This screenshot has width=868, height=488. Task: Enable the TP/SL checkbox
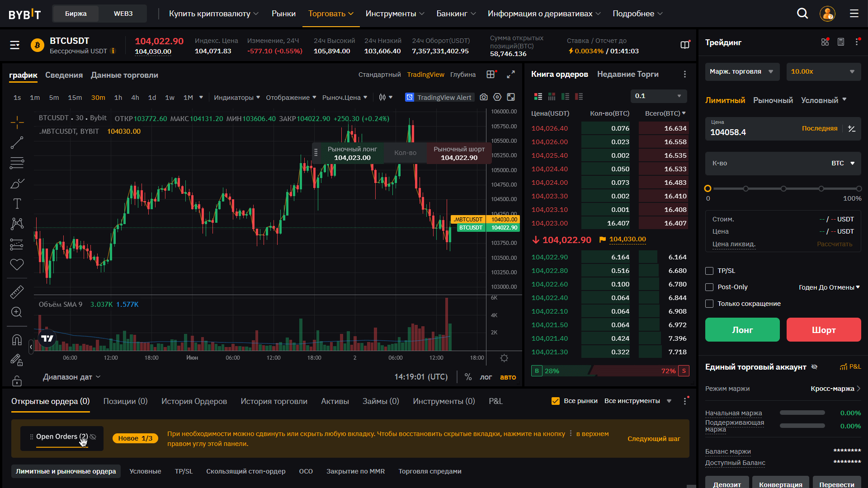[709, 271]
